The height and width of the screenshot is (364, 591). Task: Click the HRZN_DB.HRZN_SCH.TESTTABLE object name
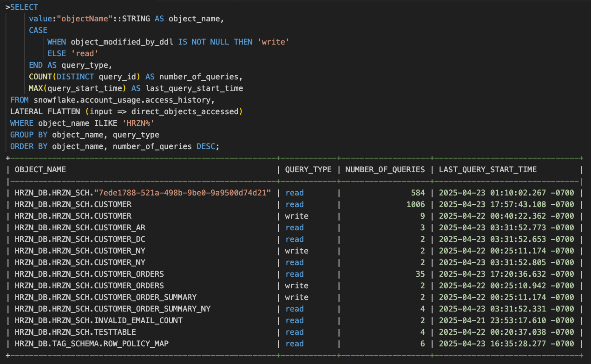(x=75, y=332)
